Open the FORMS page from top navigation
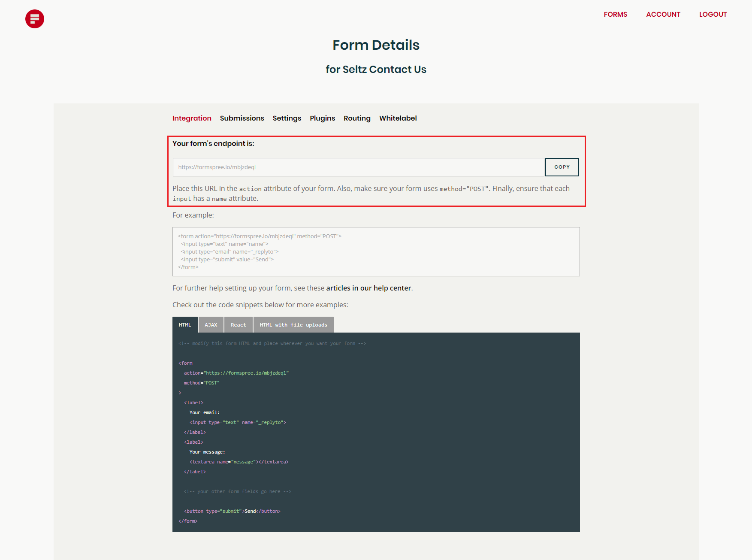The width and height of the screenshot is (752, 560). pyautogui.click(x=615, y=14)
